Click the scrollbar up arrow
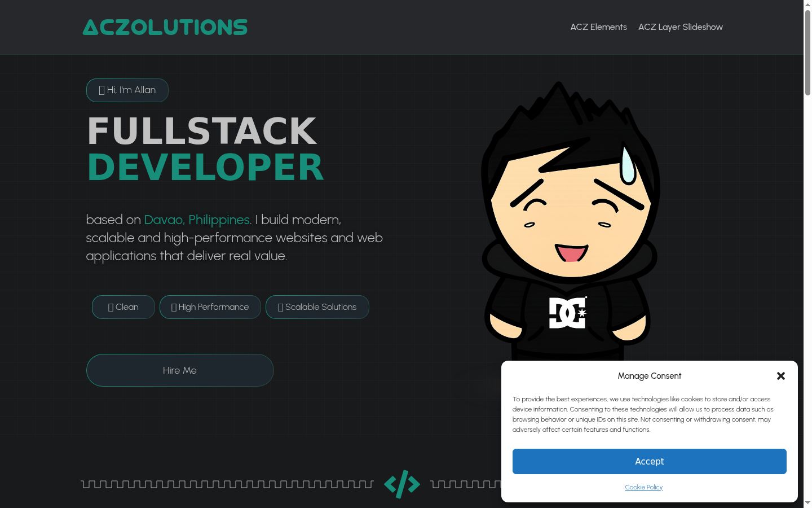Viewport: 812px width, 508px height. point(807,4)
